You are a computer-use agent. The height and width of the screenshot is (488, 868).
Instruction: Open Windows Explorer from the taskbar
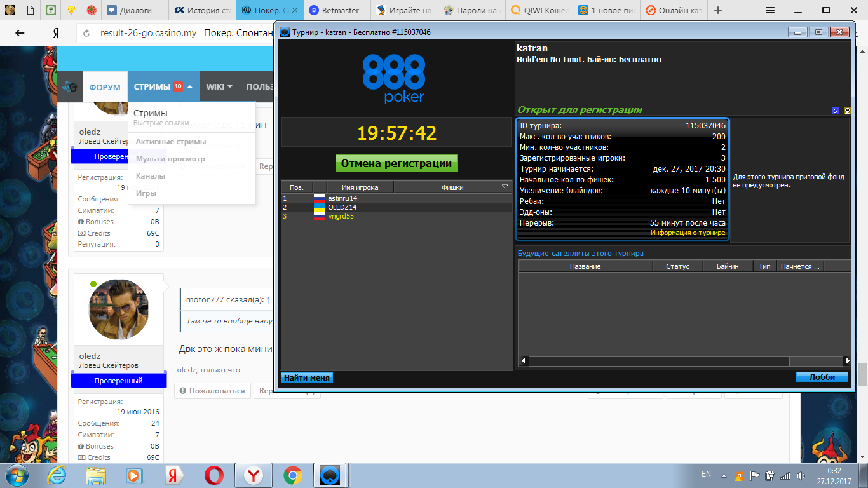(96, 475)
